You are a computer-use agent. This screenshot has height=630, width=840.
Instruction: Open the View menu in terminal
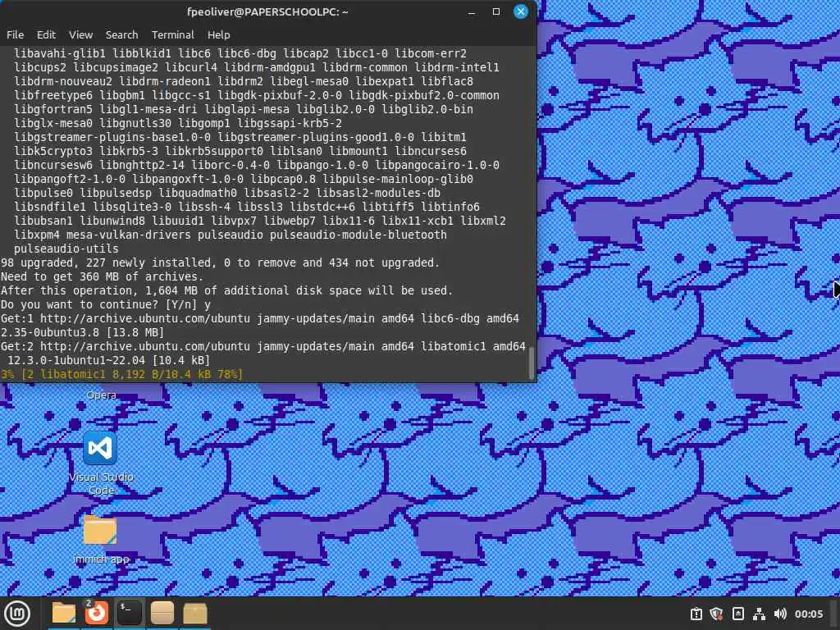click(x=81, y=34)
